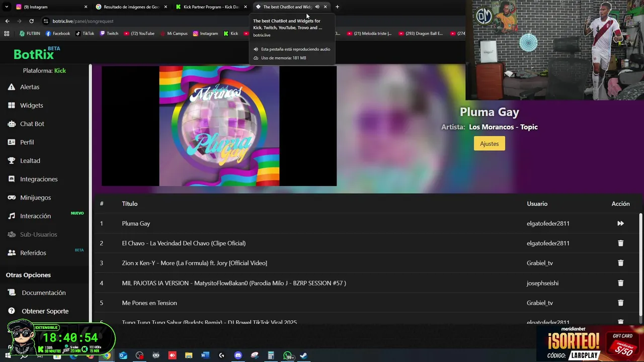Open Google Chrome in the taskbar
The width and height of the screenshot is (644, 362).
pos(107,355)
